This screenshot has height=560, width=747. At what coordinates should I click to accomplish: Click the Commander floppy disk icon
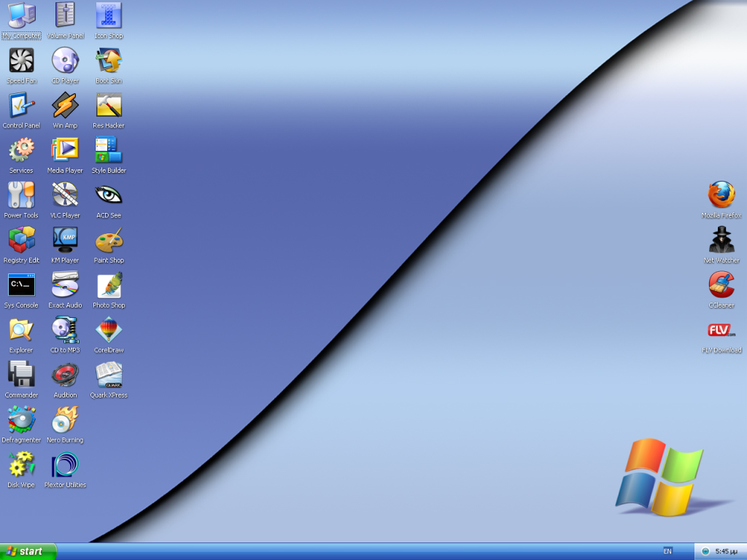tap(21, 374)
